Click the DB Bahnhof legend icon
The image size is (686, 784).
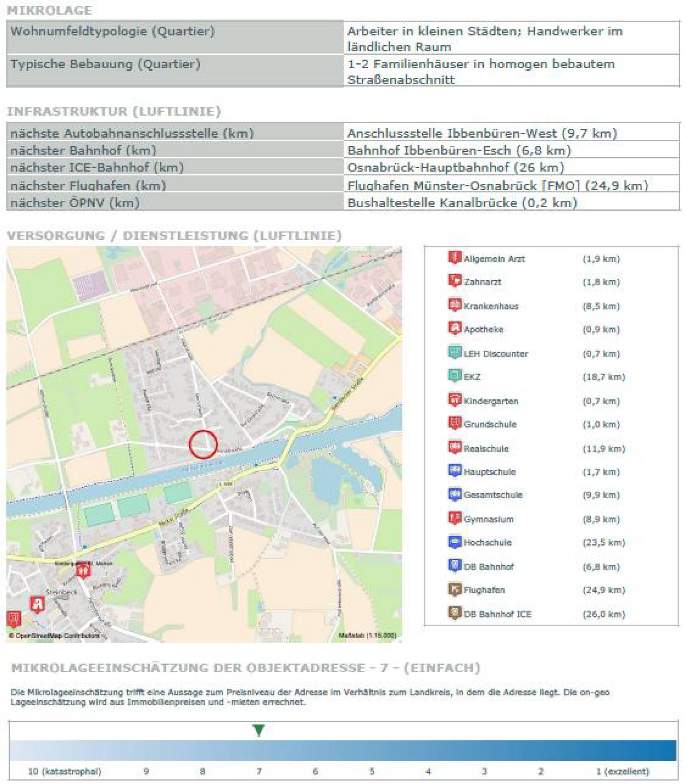[455, 566]
